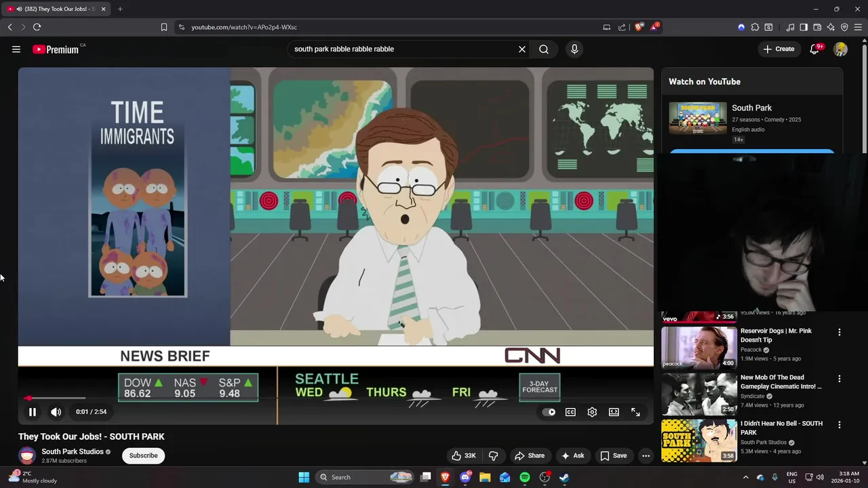
Task: Click the Ask button
Action: tap(572, 455)
